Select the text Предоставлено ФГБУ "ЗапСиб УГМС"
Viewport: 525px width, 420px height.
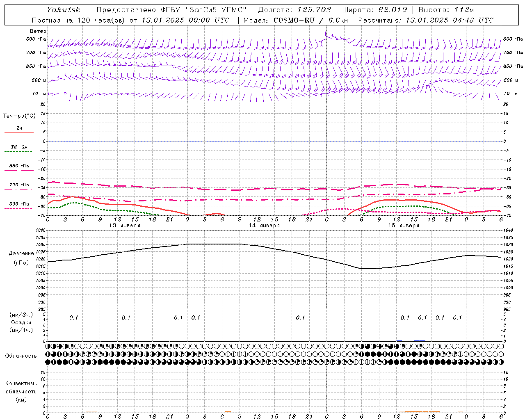click(x=171, y=10)
